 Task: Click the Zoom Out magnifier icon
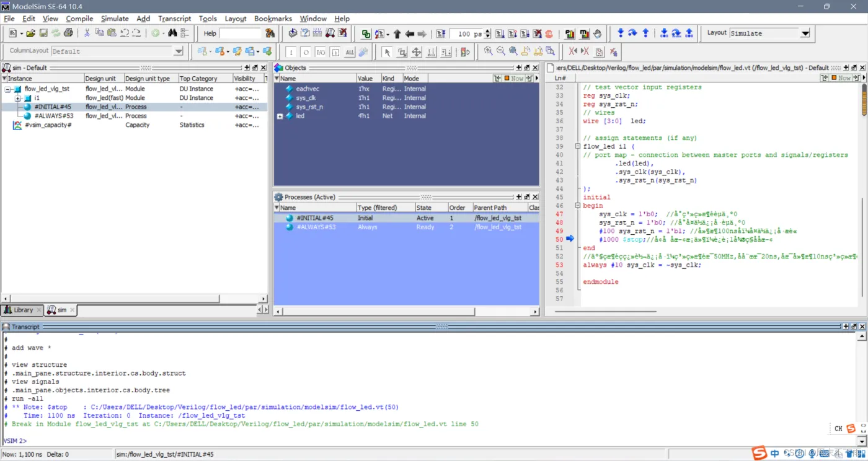click(x=501, y=51)
